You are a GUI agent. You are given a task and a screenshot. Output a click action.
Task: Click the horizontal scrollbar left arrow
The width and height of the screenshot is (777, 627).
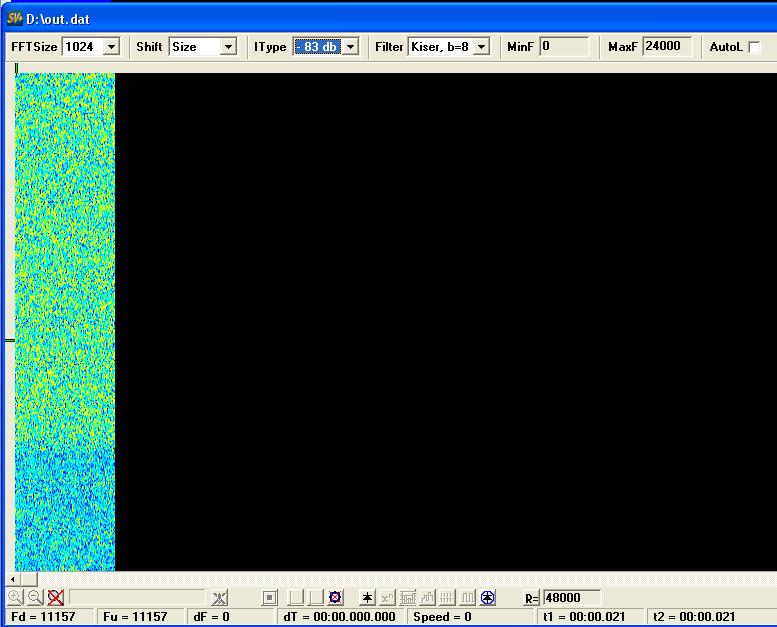point(12,579)
